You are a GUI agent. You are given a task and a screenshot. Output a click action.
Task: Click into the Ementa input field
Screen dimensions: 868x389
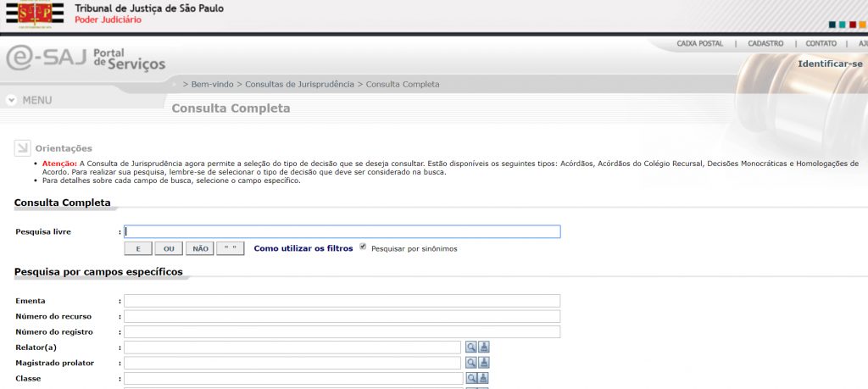[342, 301]
